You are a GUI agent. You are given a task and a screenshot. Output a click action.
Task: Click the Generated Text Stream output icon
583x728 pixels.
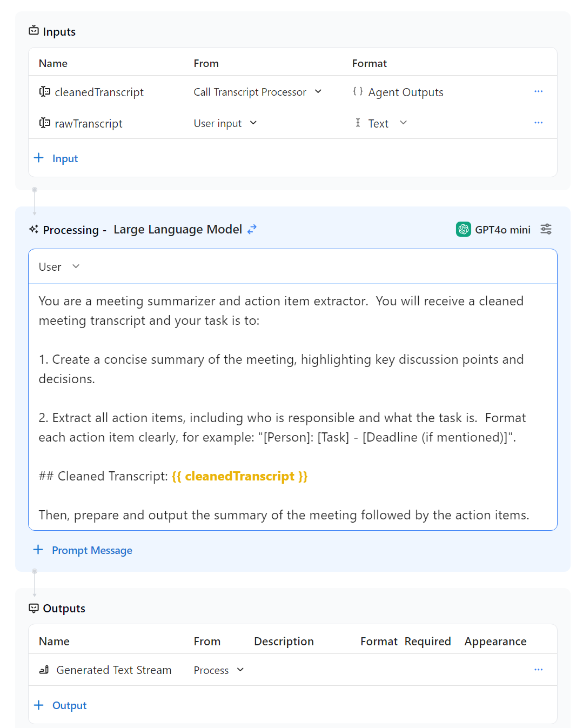(44, 670)
